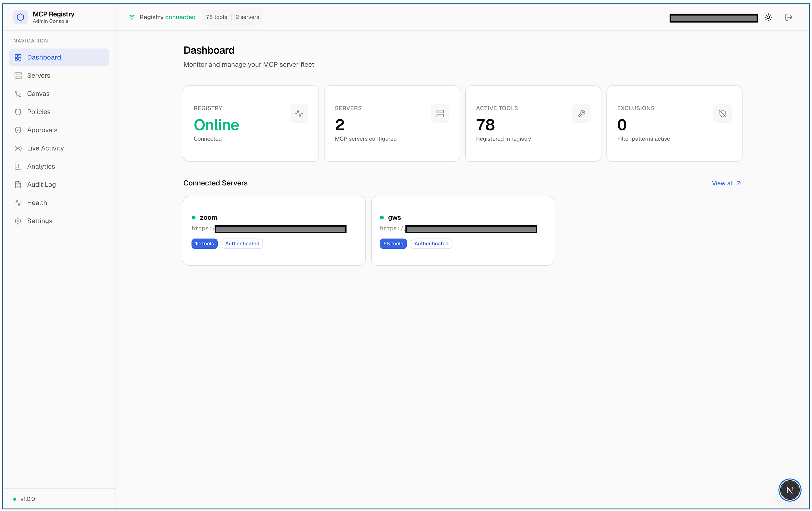Go to the Servers page
812x511 pixels.
(59, 76)
